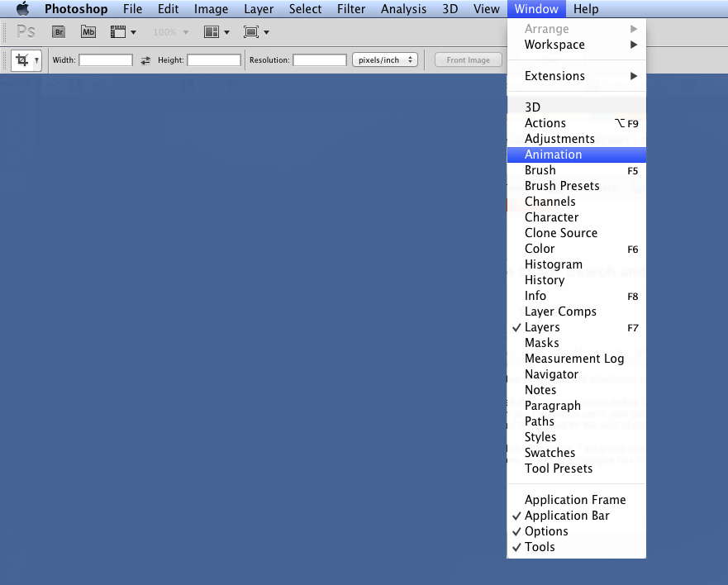Viewport: 728px width, 585px height.
Task: Open the View Extras dropdown arrow
Action: 134,32
